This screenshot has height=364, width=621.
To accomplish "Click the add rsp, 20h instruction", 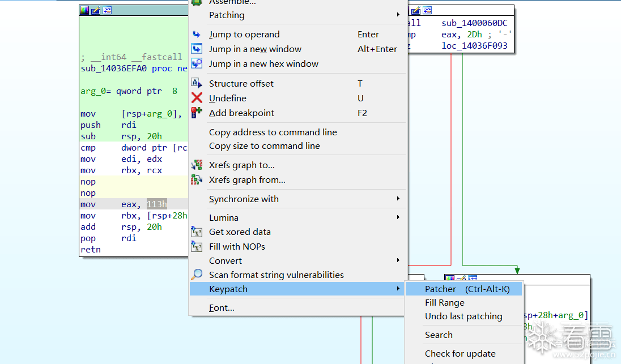I will [x=121, y=227].
